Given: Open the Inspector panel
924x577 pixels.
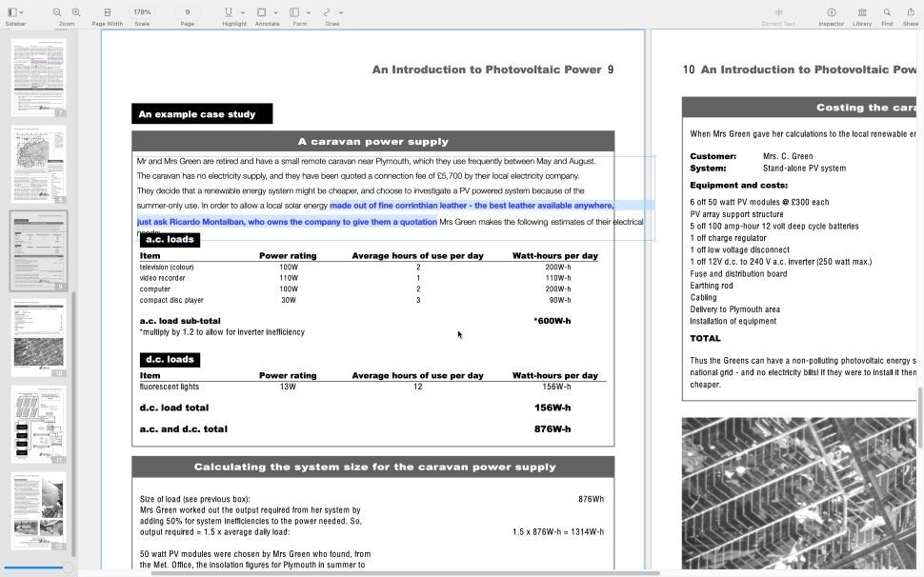Looking at the screenshot, I should tap(832, 11).
